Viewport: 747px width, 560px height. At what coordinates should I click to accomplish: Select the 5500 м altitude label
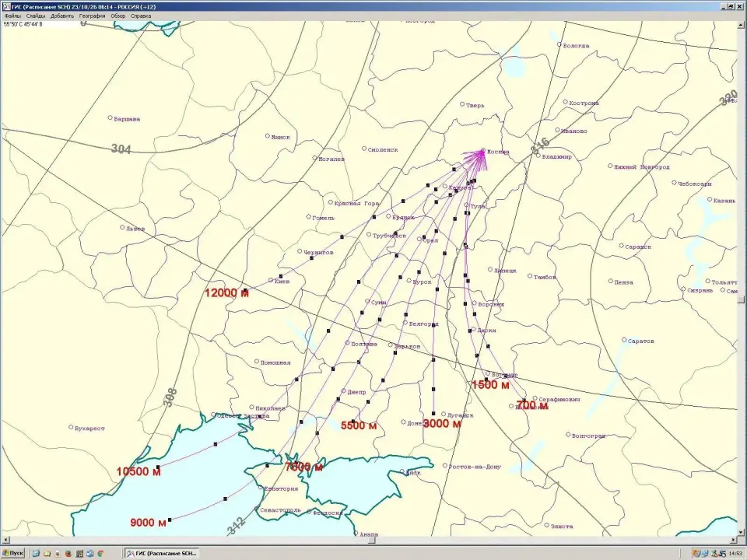tap(359, 425)
